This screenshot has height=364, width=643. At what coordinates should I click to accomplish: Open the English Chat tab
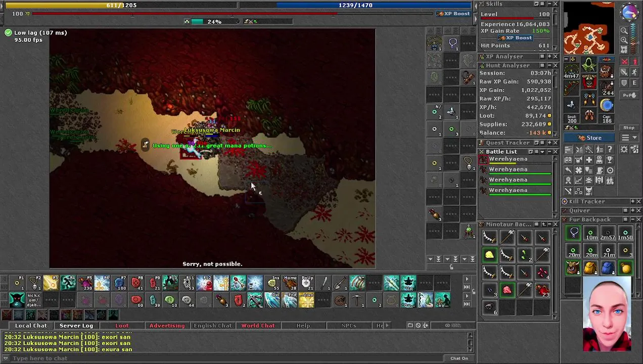click(x=212, y=326)
